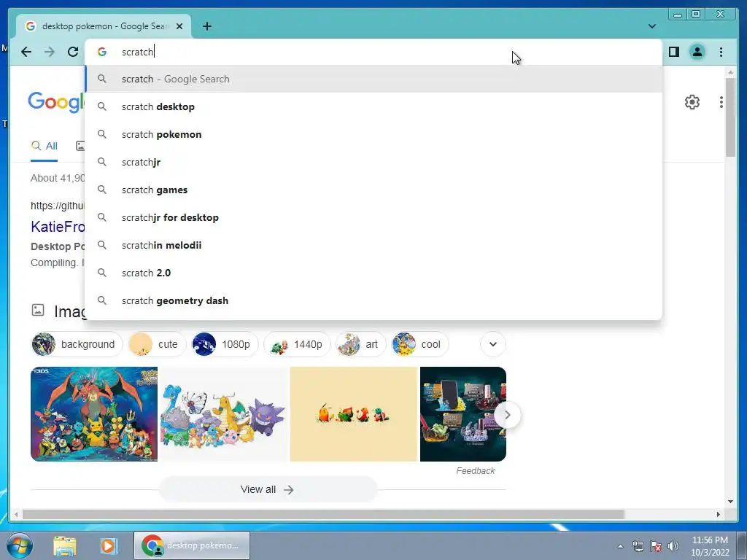This screenshot has width=747, height=560.
Task: Select 'scratch geometry dash' suggestion
Action: click(x=374, y=300)
